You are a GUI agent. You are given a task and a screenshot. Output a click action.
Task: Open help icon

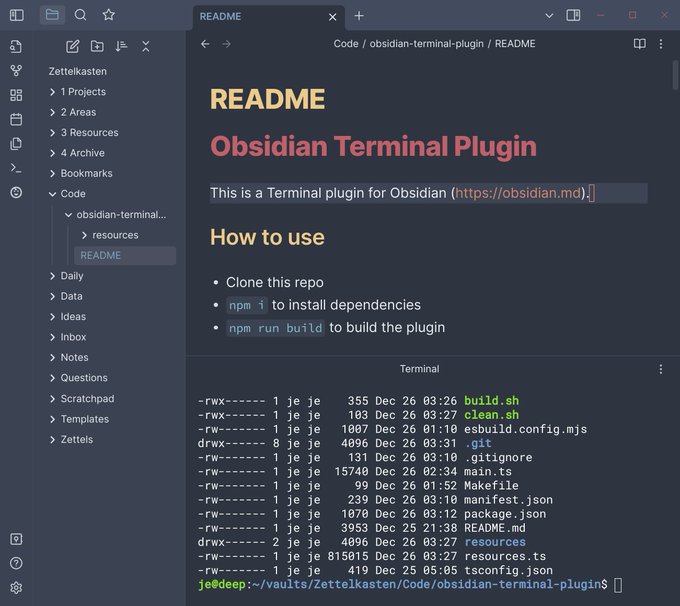click(x=16, y=563)
